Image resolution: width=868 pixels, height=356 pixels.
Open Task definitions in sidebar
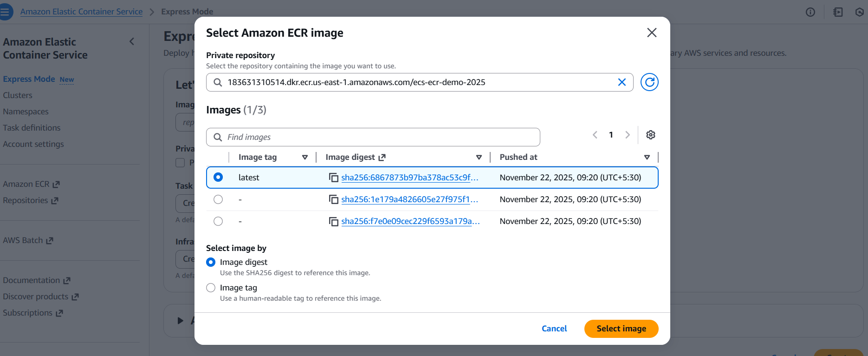click(32, 128)
